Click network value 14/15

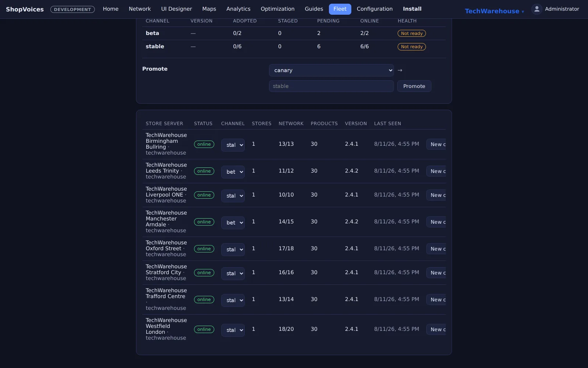tap(286, 222)
